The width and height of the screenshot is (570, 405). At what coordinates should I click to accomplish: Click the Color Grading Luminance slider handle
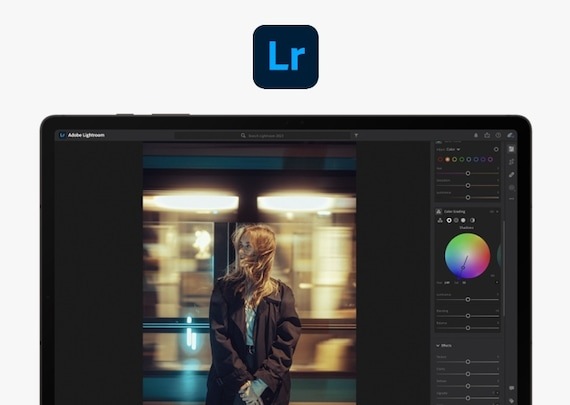[x=468, y=300]
